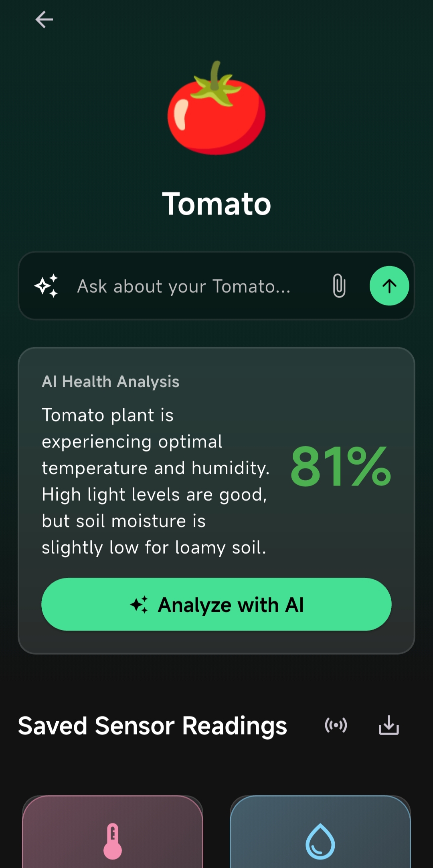Click the 81% health score
The image size is (433, 868).
point(340,467)
